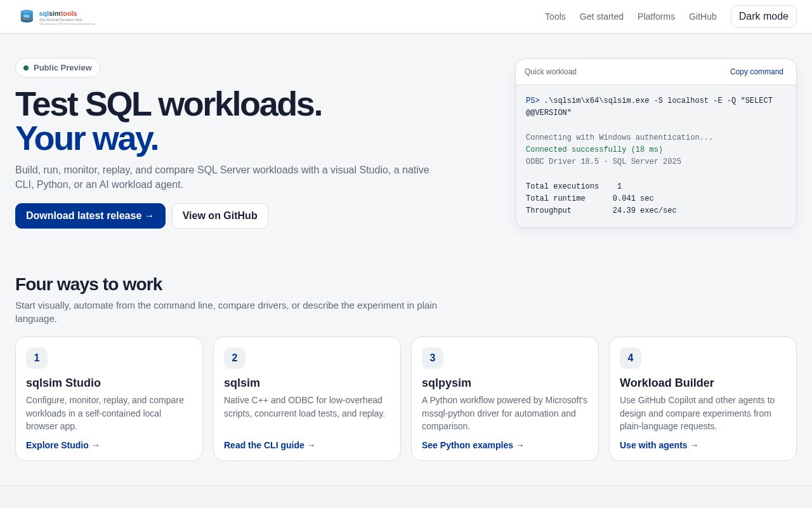Copy the quick workload command
This screenshot has height=508, width=812.
click(757, 72)
